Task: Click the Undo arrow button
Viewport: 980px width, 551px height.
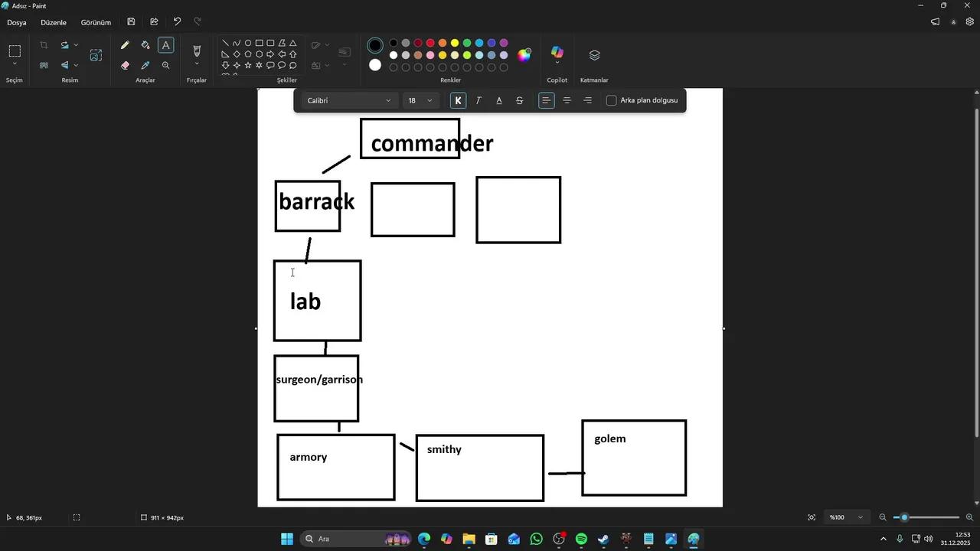Action: [x=176, y=21]
